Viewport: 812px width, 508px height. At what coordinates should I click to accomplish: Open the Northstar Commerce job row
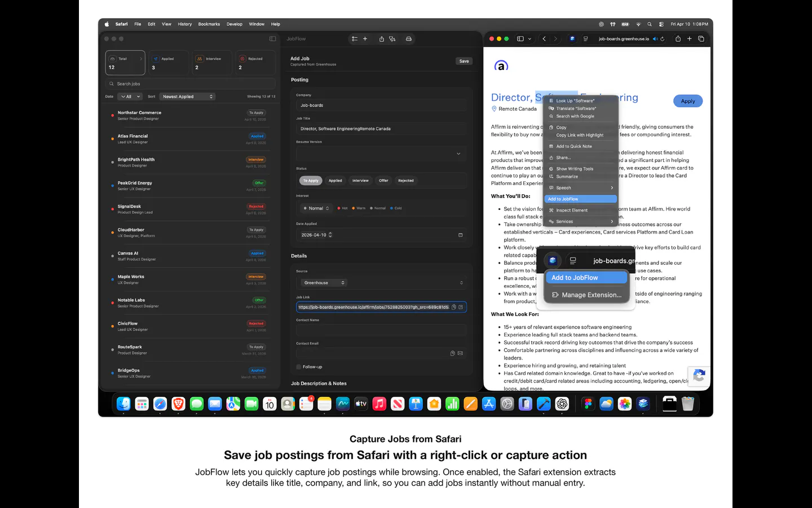189,116
